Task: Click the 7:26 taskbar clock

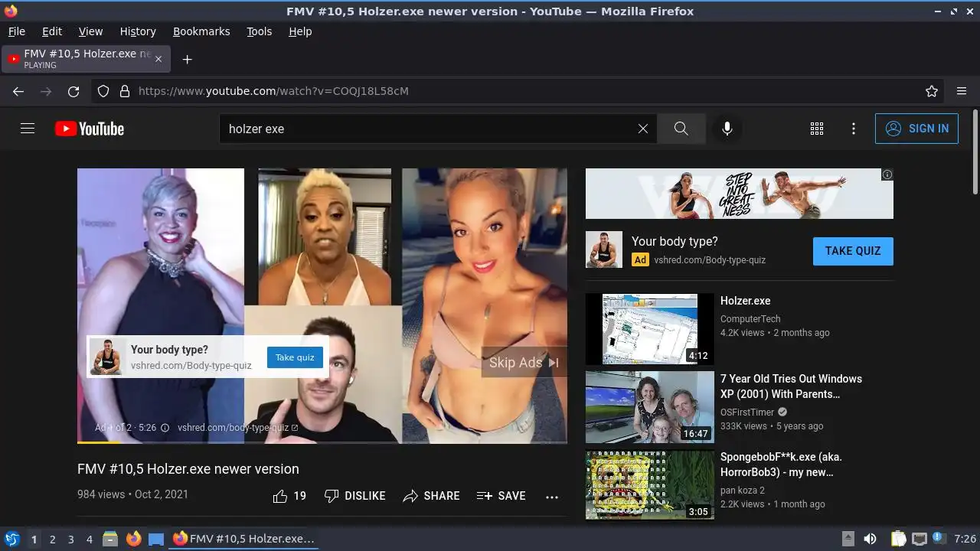Action: [965, 540]
